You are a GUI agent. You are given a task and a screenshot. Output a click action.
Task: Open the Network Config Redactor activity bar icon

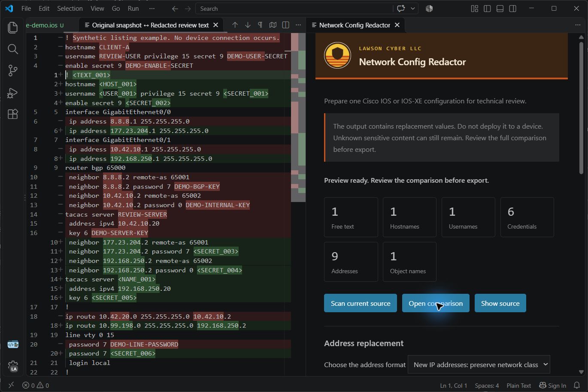click(x=13, y=344)
